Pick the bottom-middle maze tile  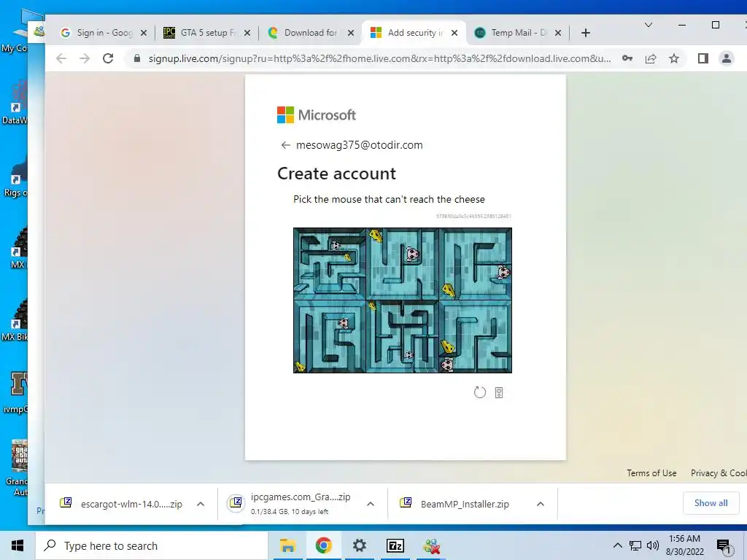click(403, 337)
